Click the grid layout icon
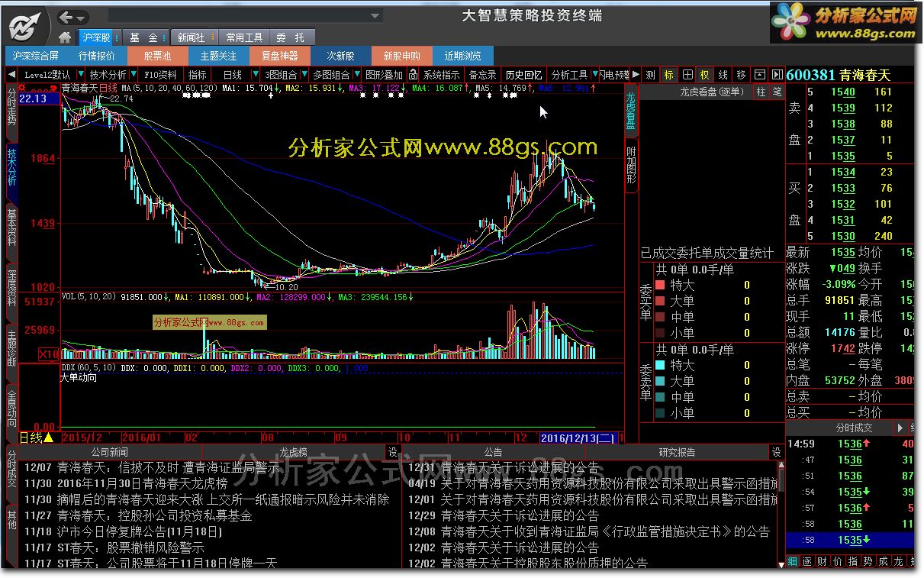 point(687,75)
